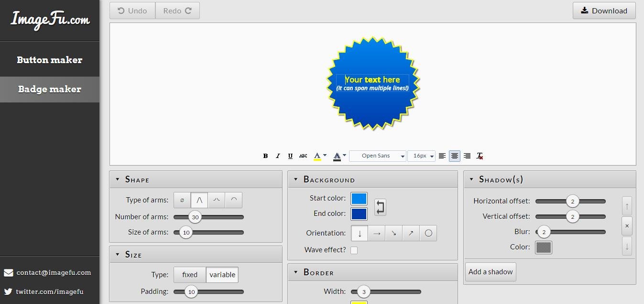Toggle bold text formatting
This screenshot has width=644, height=304.
(x=265, y=156)
